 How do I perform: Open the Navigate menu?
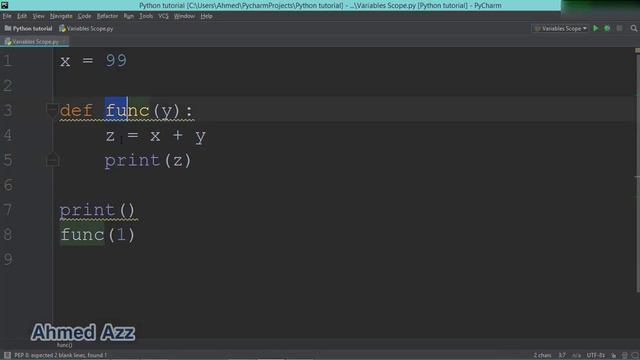click(x=61, y=16)
